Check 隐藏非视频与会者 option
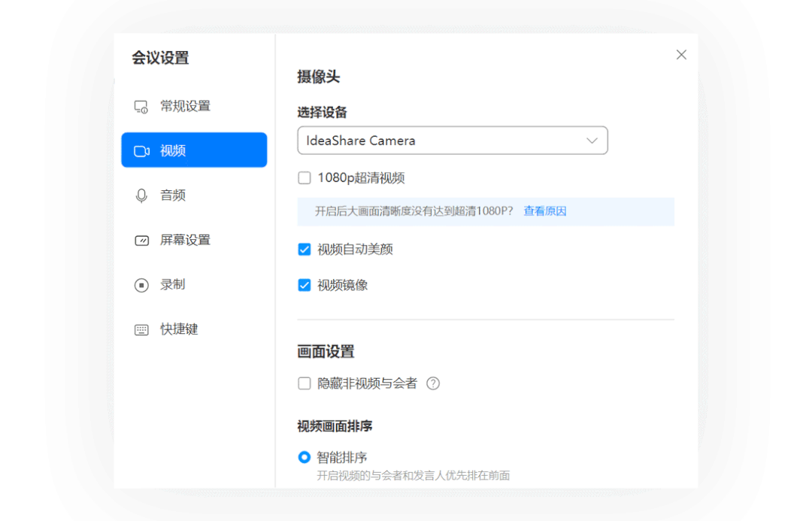The height and width of the screenshot is (521, 812). [x=304, y=383]
